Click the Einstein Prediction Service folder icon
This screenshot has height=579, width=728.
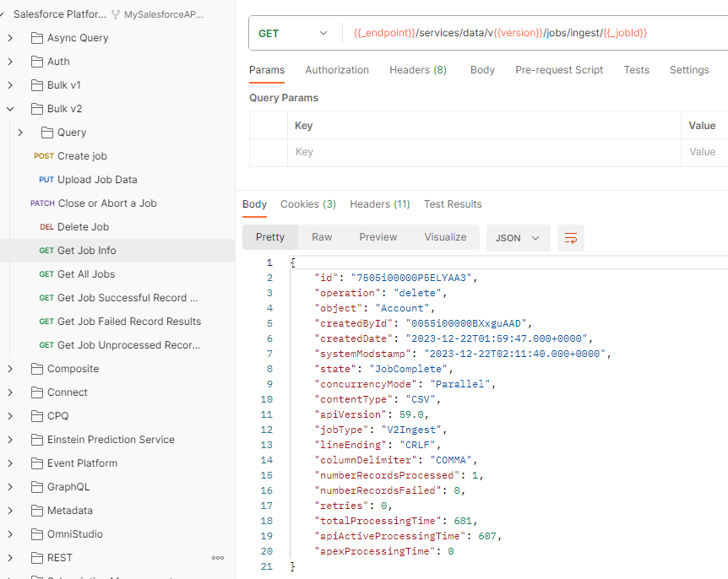point(36,440)
